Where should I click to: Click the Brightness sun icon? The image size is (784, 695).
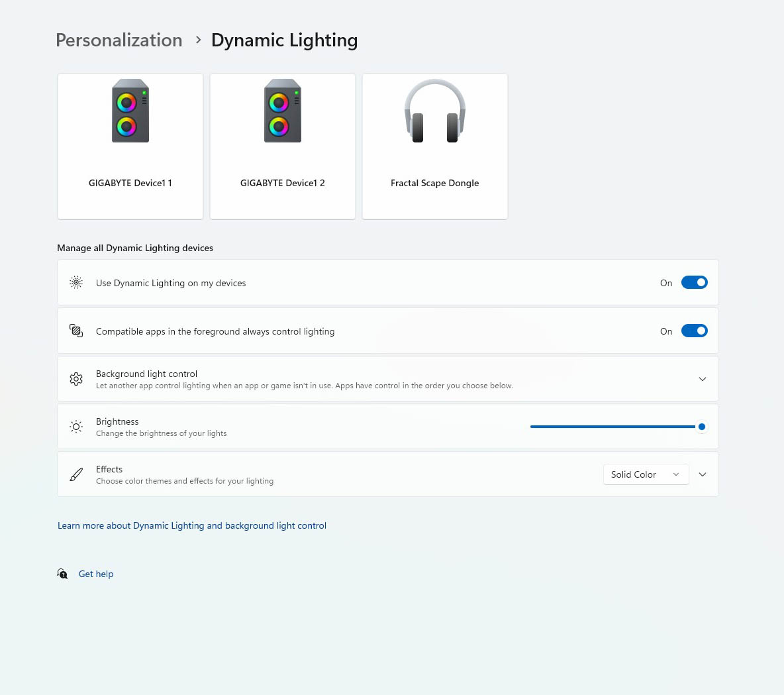coord(76,427)
